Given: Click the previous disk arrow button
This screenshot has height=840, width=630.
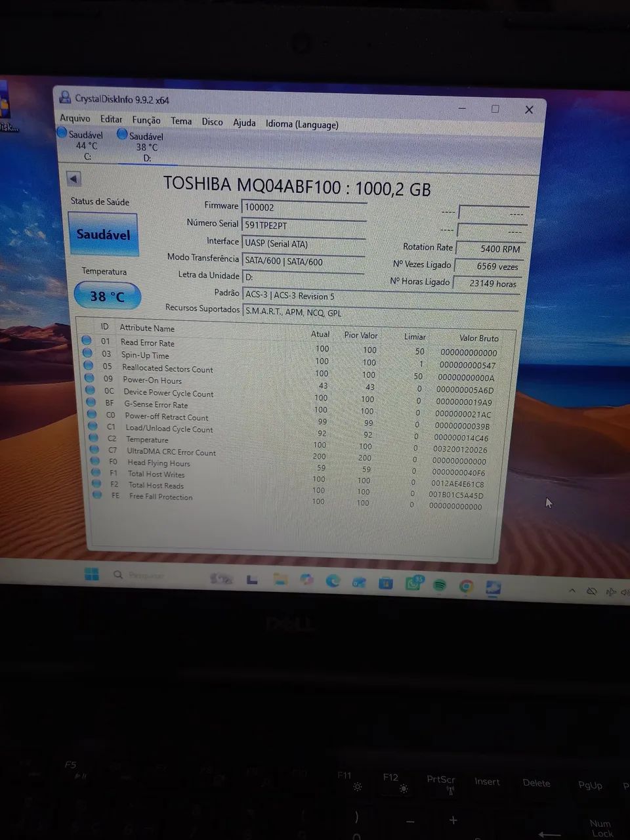Looking at the screenshot, I should [73, 178].
